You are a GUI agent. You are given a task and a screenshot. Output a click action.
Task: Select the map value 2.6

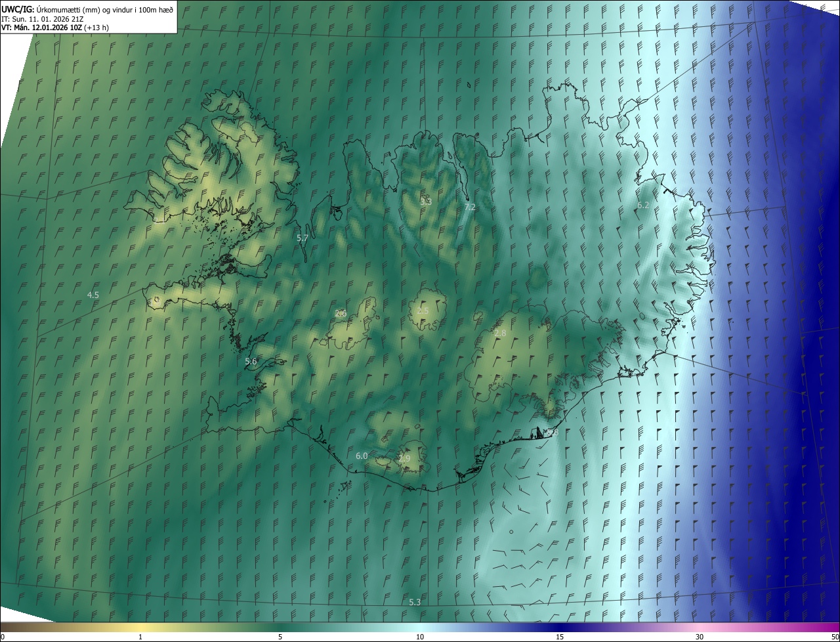(x=341, y=314)
